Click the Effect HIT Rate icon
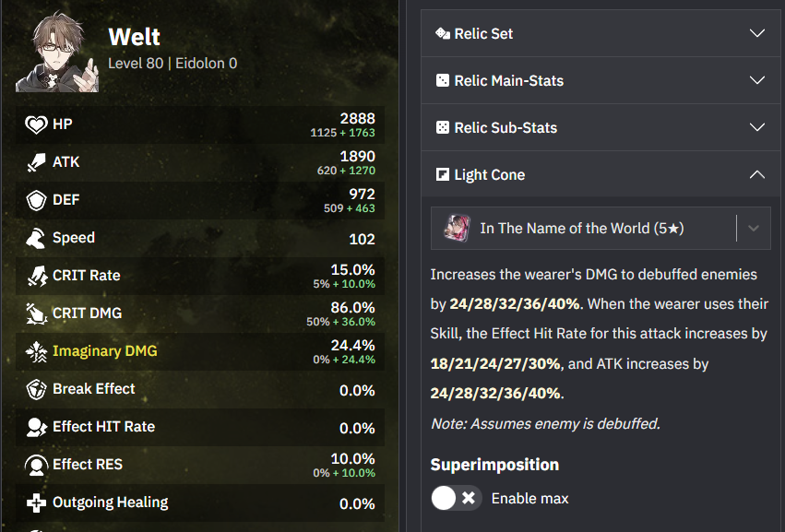This screenshot has height=532, width=785. click(x=36, y=427)
